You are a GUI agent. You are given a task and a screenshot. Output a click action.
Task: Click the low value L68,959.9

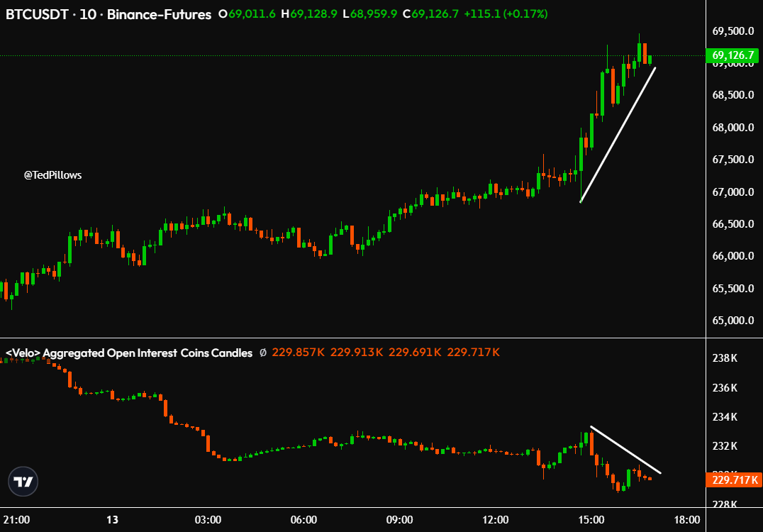coord(370,14)
